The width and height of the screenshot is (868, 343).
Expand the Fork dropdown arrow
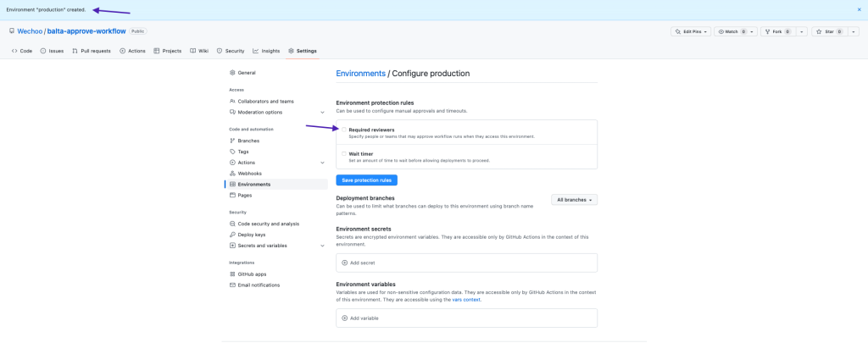tap(802, 31)
